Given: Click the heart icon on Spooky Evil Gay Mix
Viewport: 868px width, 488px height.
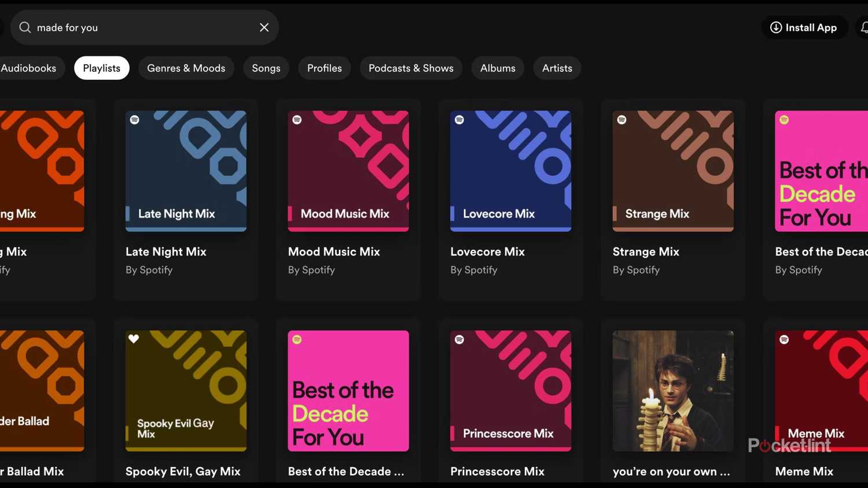Looking at the screenshot, I should [134, 339].
